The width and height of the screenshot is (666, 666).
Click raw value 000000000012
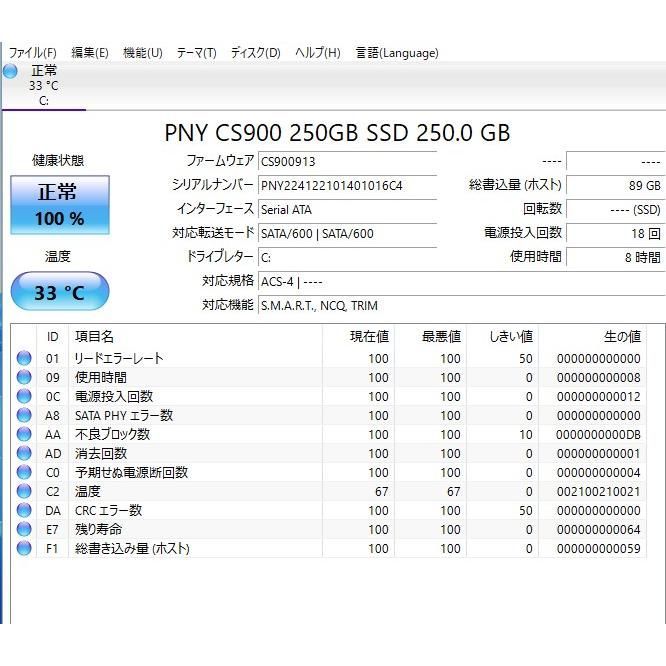(598, 397)
